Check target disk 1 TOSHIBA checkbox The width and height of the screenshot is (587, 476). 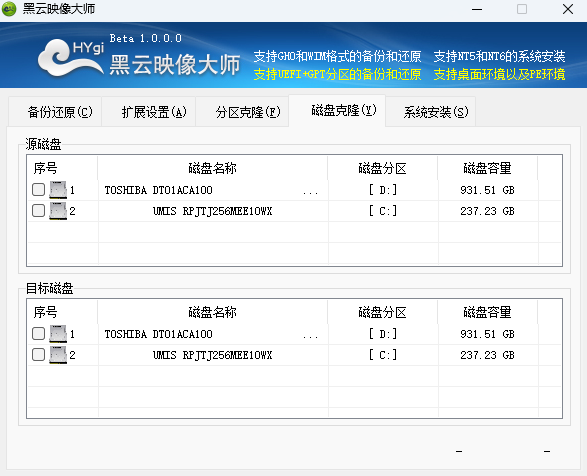coord(38,334)
